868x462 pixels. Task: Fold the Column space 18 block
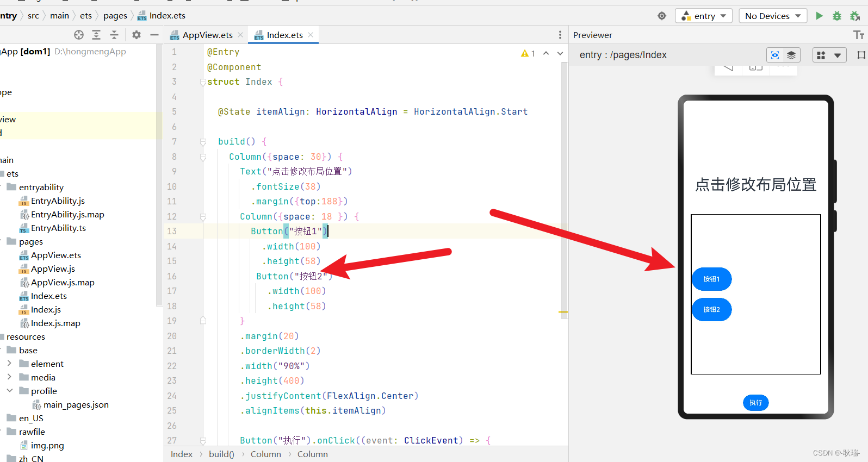[x=203, y=217]
